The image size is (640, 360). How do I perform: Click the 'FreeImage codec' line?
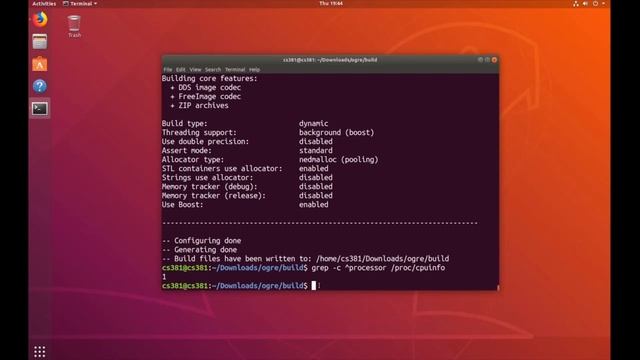tap(205, 96)
